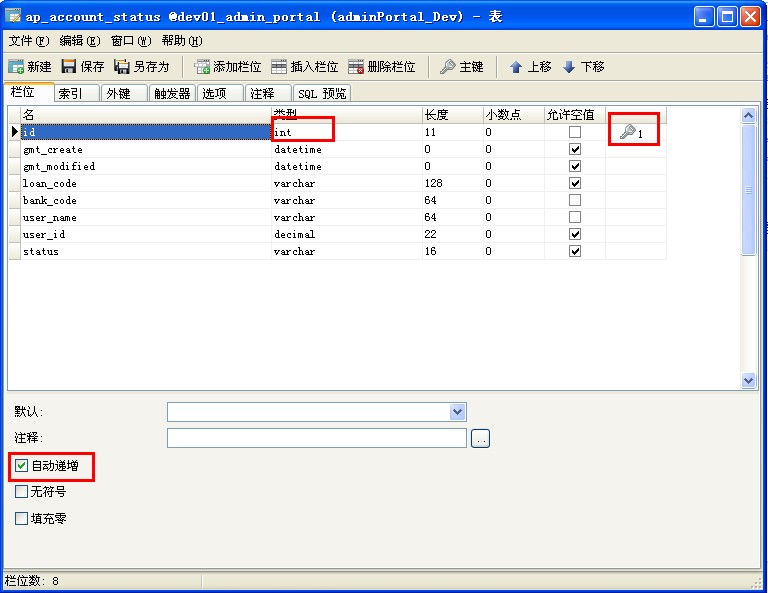Open the 默认 default value dropdown
Viewport: 768px width, 593px height.
coord(457,412)
